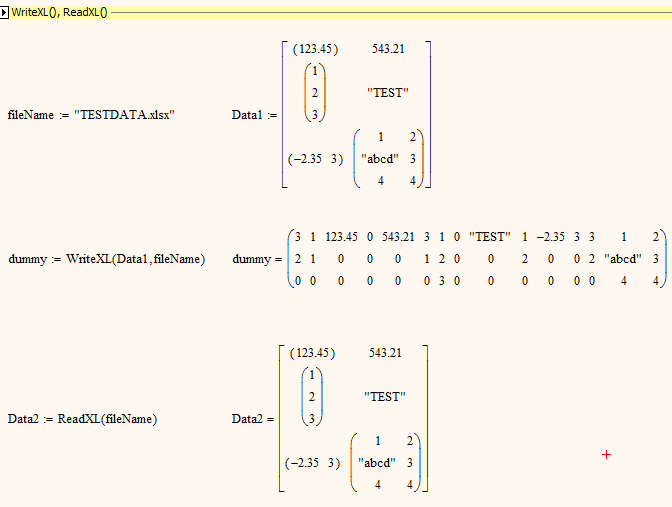672x507 pixels.
Task: Click the 1 2 3 column vector in Data1
Action: [x=315, y=93]
